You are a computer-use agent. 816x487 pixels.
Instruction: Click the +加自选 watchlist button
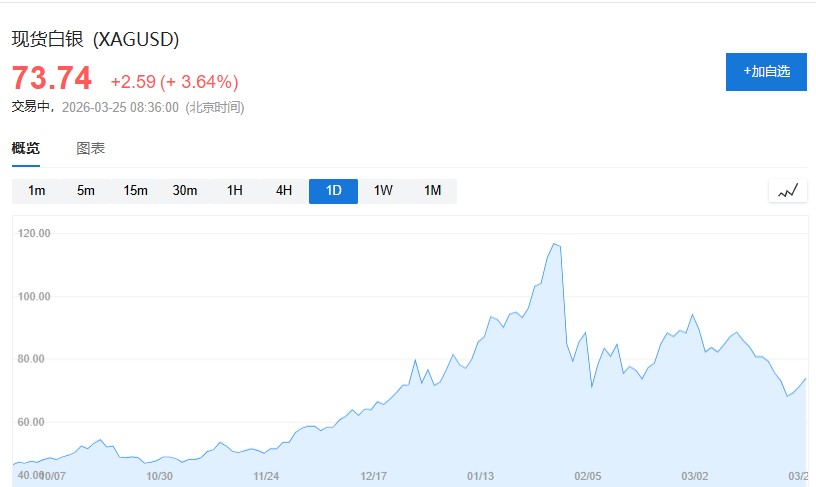tap(766, 72)
